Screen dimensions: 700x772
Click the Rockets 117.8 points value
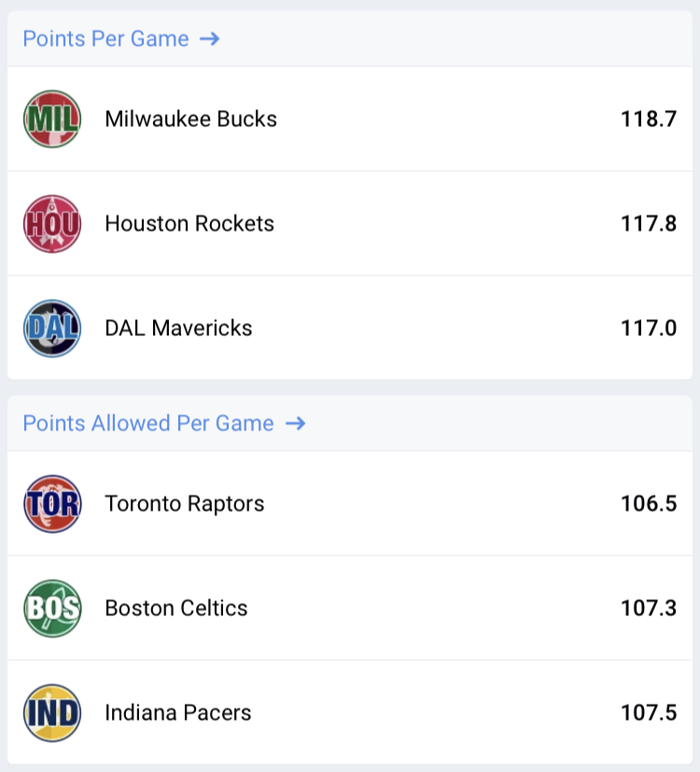[648, 224]
